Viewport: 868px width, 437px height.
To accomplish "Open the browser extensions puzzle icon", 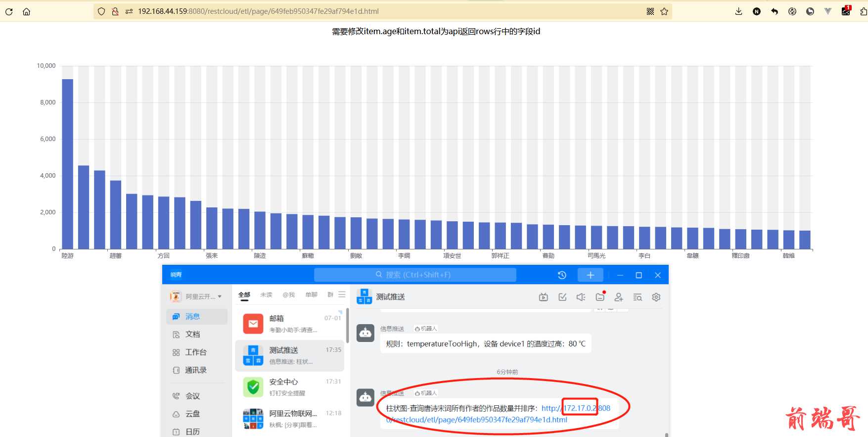I will [864, 11].
